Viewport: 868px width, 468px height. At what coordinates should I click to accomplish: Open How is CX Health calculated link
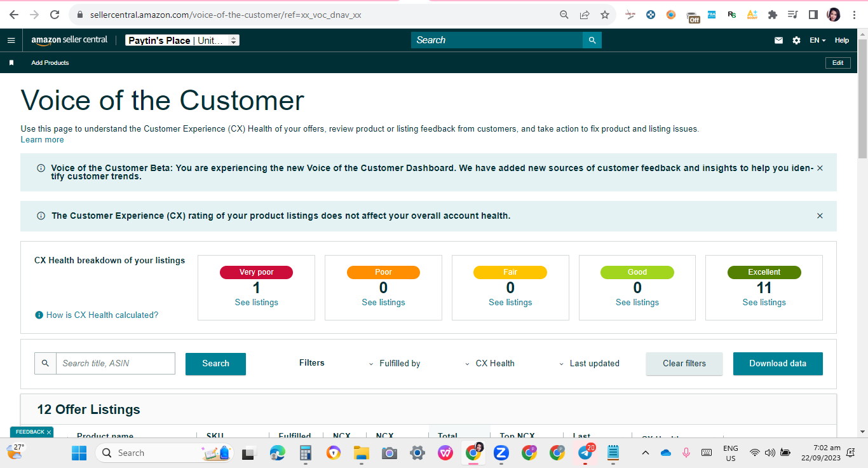pos(102,315)
